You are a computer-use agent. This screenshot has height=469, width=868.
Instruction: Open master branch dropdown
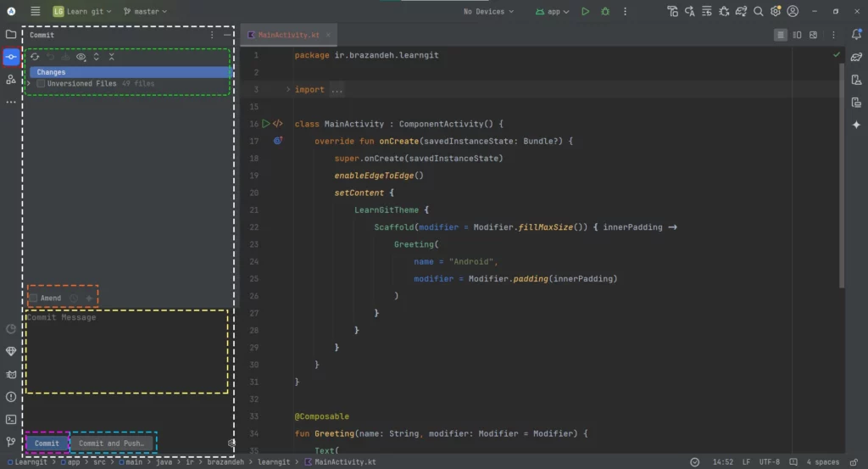coord(145,11)
